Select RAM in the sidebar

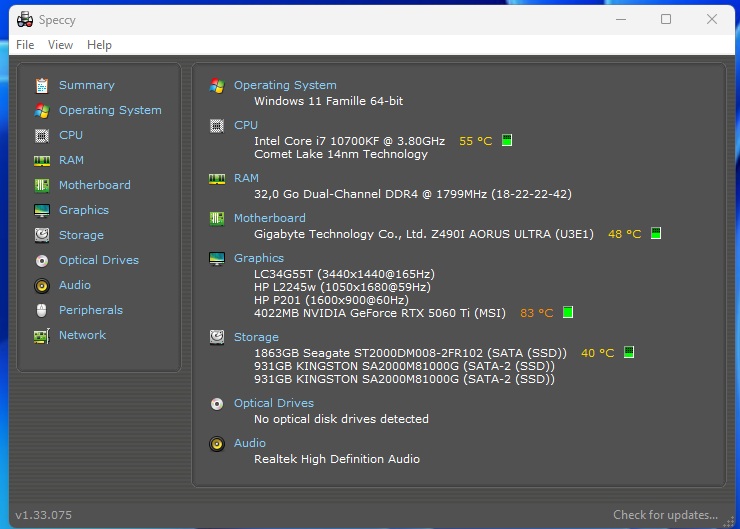(71, 160)
